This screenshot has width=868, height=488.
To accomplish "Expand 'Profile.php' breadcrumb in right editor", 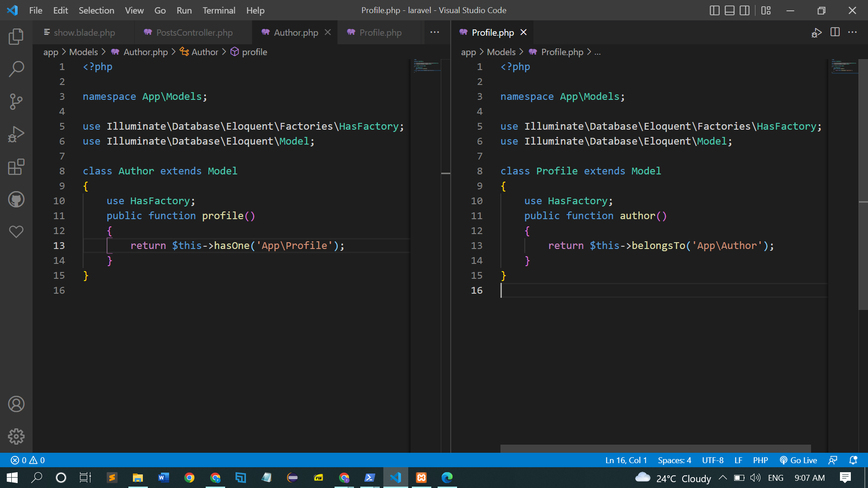I will click(x=557, y=52).
